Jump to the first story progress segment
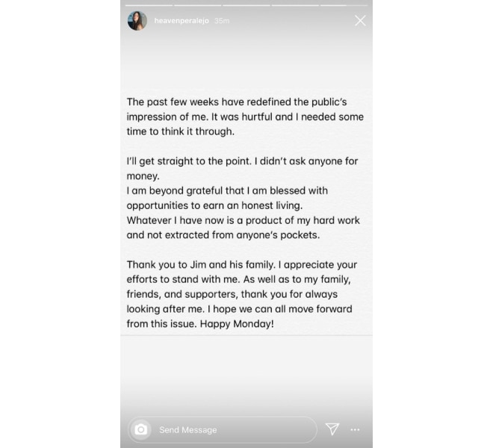493x448 pixels. (x=149, y=5)
